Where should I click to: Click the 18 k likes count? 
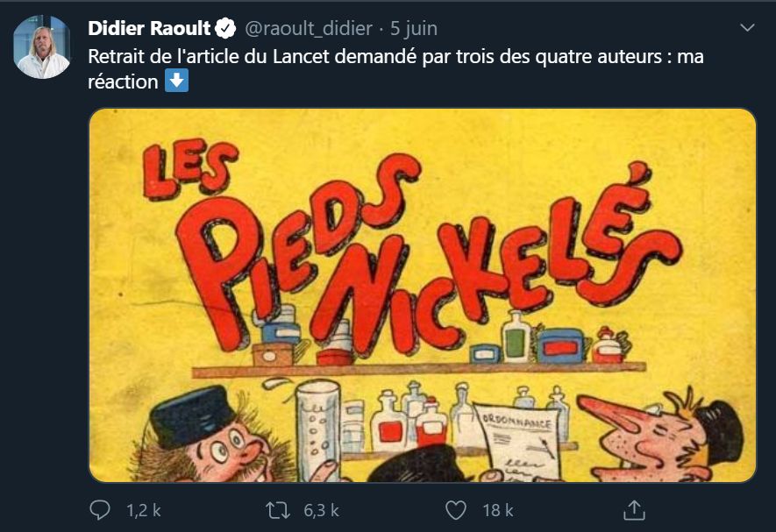pos(497,509)
